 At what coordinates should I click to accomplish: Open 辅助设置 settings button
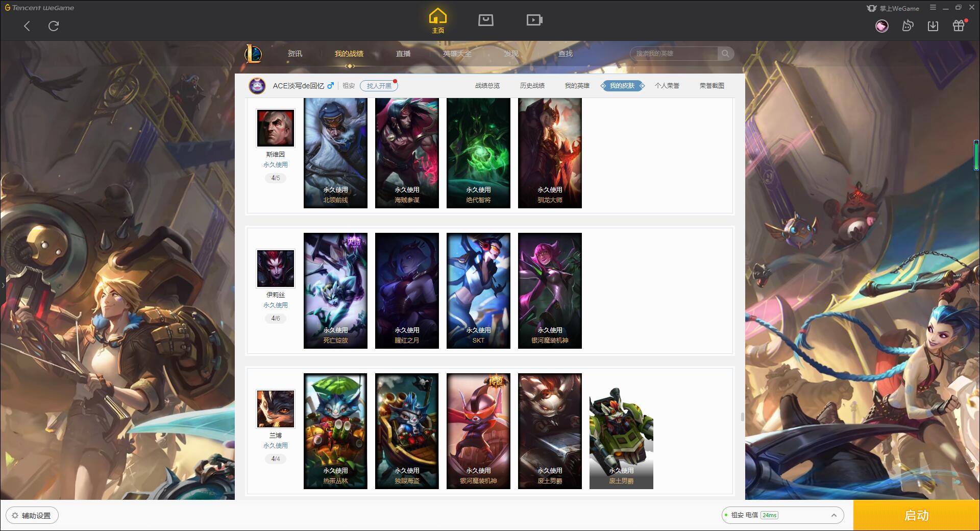coord(32,515)
